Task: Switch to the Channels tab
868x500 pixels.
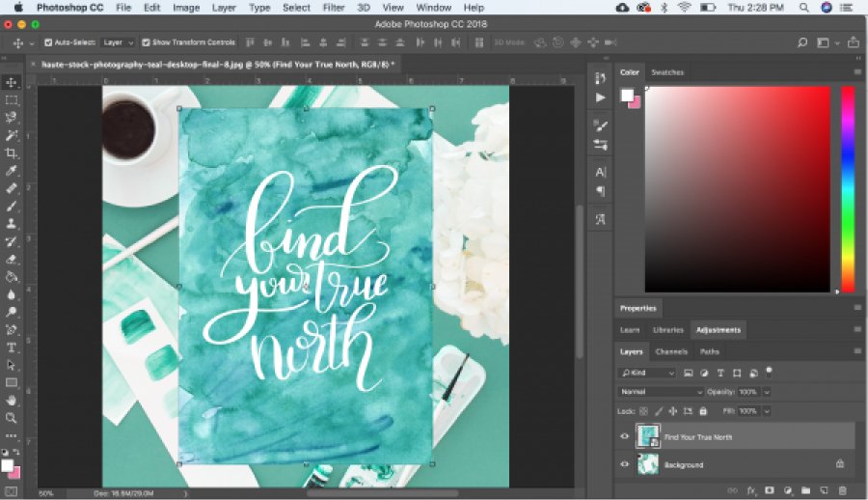Action: (x=671, y=351)
